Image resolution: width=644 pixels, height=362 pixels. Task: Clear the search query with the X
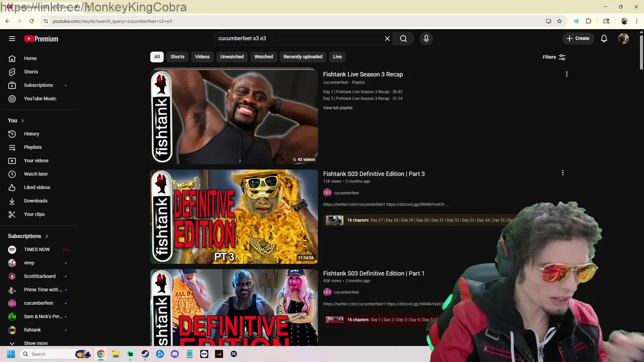click(x=387, y=38)
